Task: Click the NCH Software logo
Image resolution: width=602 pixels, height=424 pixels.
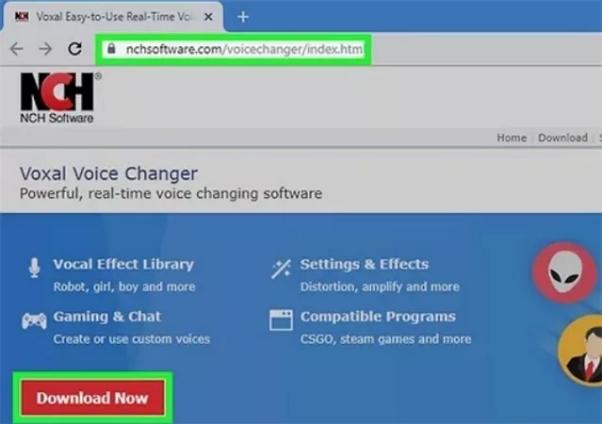Action: click(60, 98)
